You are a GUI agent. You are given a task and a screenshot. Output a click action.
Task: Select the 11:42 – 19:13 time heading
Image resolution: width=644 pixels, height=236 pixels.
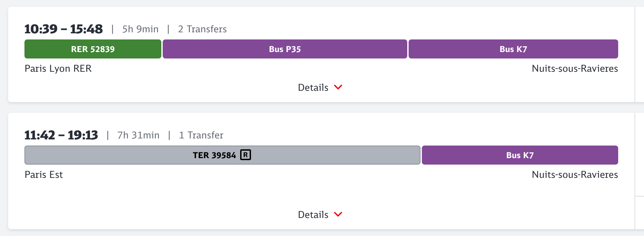(61, 135)
